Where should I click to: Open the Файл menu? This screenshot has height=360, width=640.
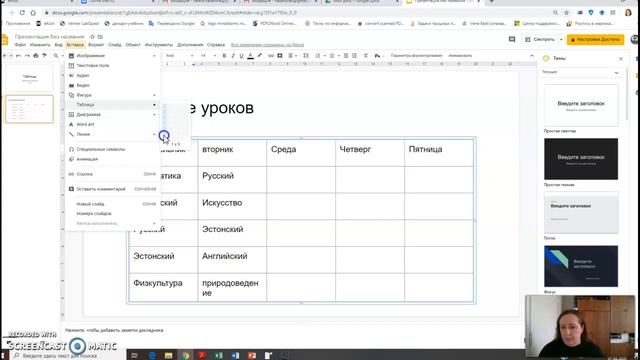(x=20, y=45)
